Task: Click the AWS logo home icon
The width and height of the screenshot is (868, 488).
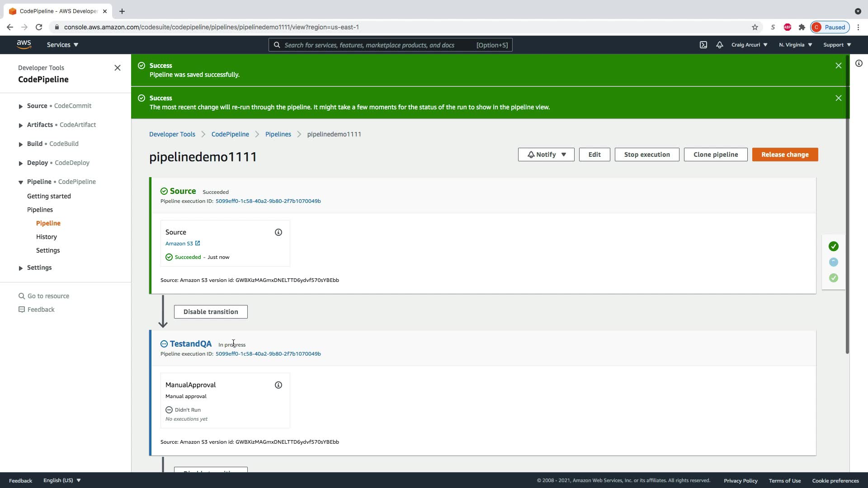Action: pos(24,45)
